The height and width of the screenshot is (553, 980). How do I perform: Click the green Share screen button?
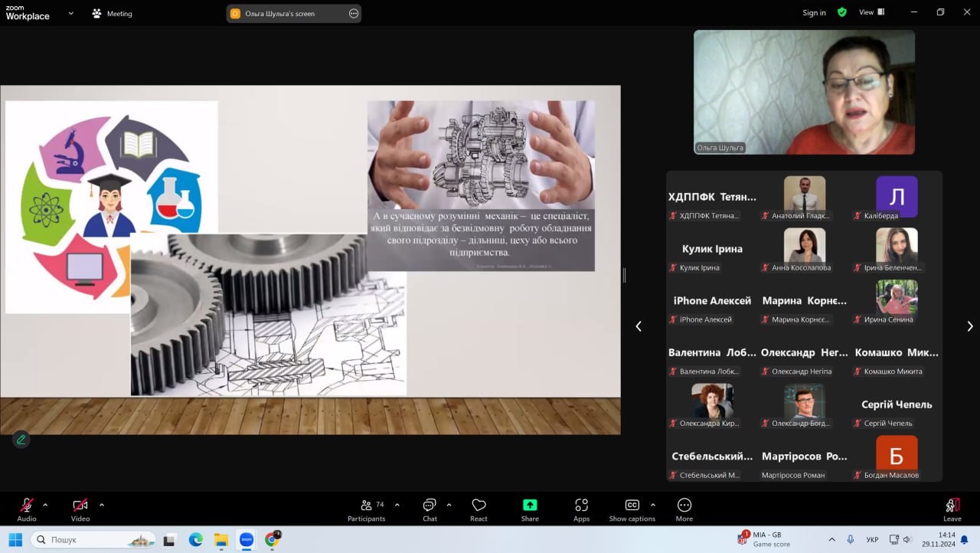[x=530, y=509]
